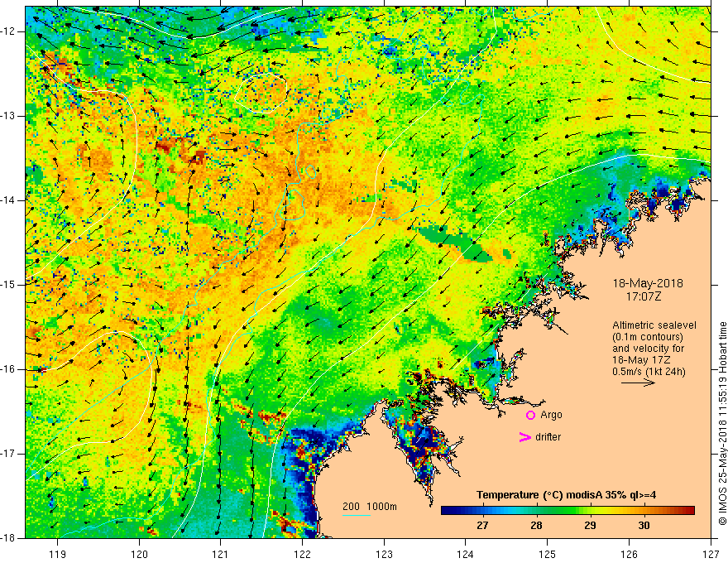Screen dimensions: 728x563
Task: Click the velocity scale reference arrow
Action: pyautogui.click(x=638, y=383)
